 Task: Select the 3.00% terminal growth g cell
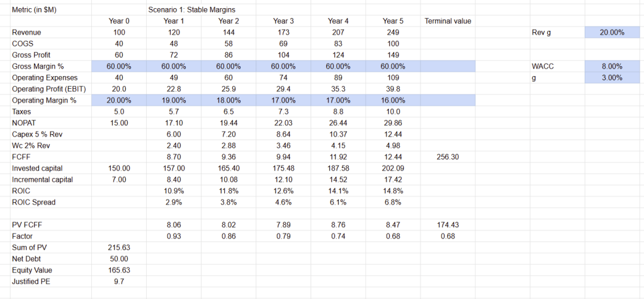(x=612, y=77)
